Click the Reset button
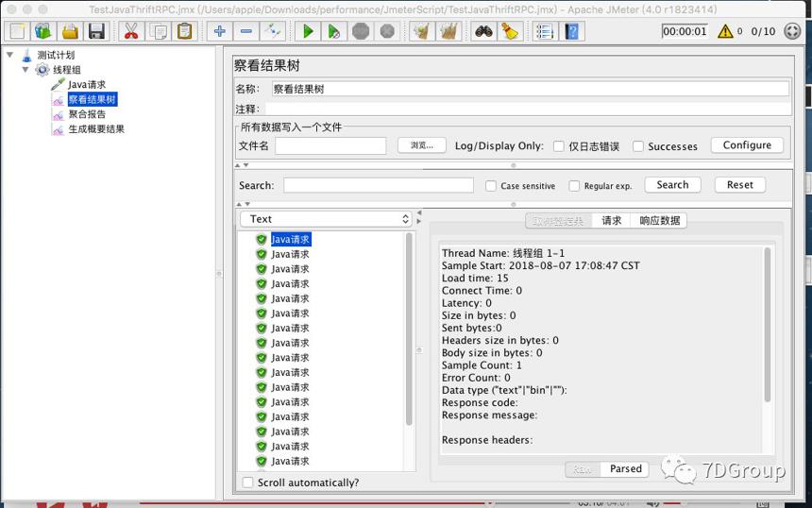Image resolution: width=812 pixels, height=508 pixels. tap(739, 185)
